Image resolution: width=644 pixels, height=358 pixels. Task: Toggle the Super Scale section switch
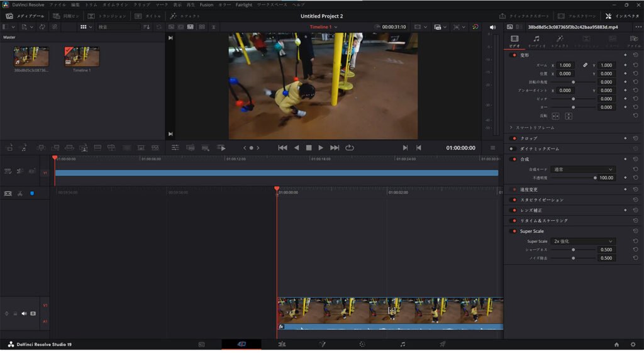[514, 231]
